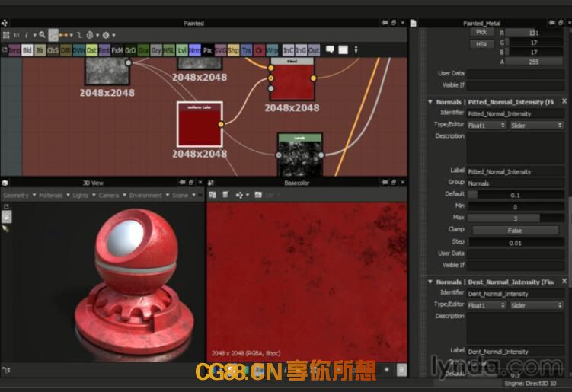This screenshot has width=572, height=392.
Task: Click Label field containing Dent_Normal_Intensity
Action: (x=516, y=352)
